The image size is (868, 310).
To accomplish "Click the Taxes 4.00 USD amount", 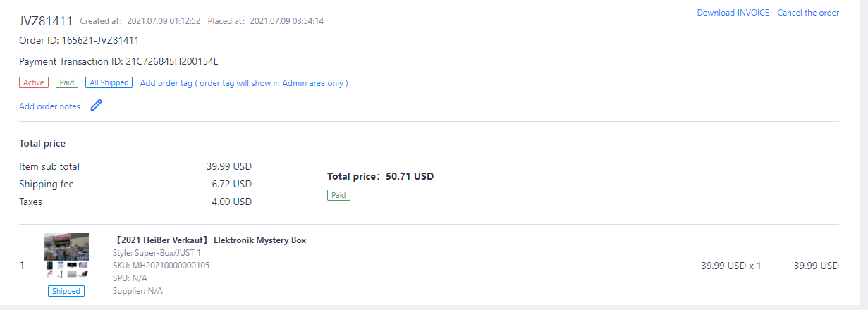I will click(x=231, y=202).
